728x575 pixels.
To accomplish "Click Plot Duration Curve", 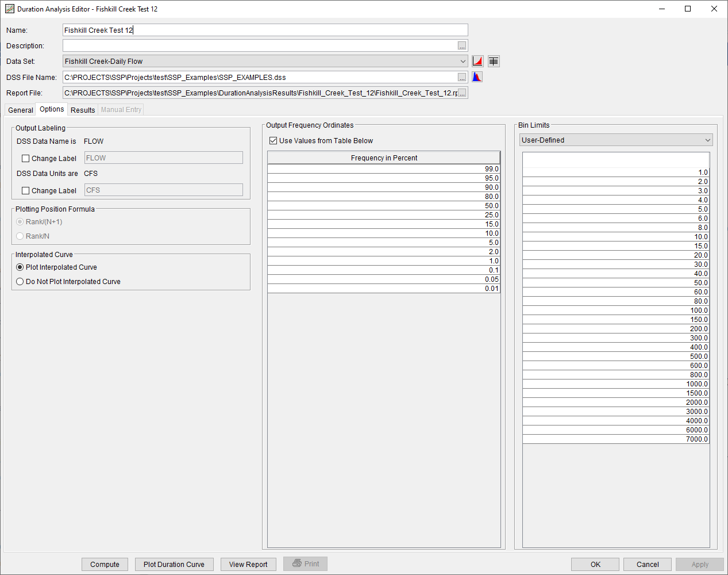I will (x=174, y=564).
